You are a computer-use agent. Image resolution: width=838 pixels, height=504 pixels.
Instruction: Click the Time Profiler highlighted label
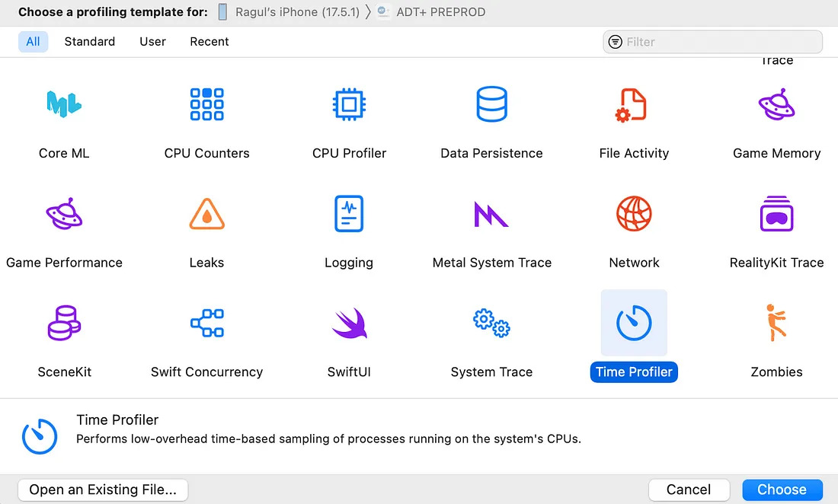[634, 372]
